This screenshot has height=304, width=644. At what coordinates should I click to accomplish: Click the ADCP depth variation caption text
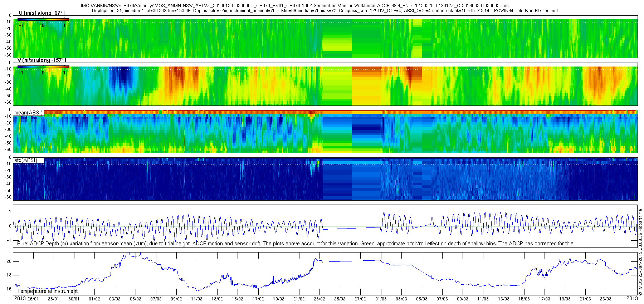(296, 244)
